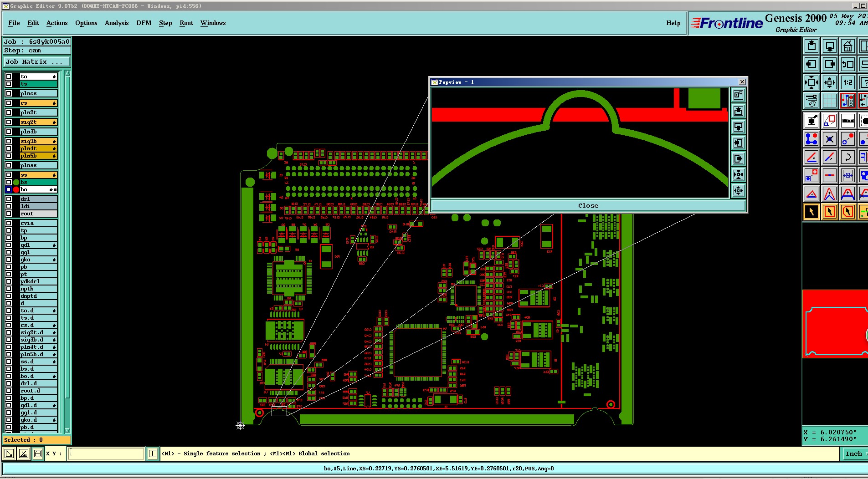Click the previous view icon

[x=848, y=64]
